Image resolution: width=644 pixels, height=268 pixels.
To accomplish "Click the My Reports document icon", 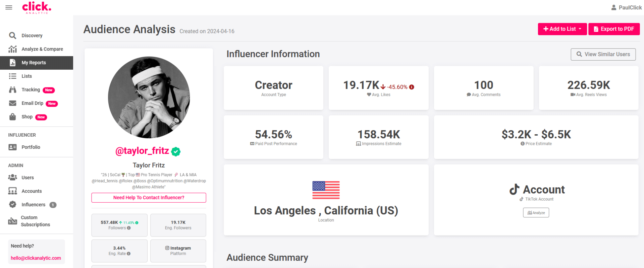I will click(12, 63).
